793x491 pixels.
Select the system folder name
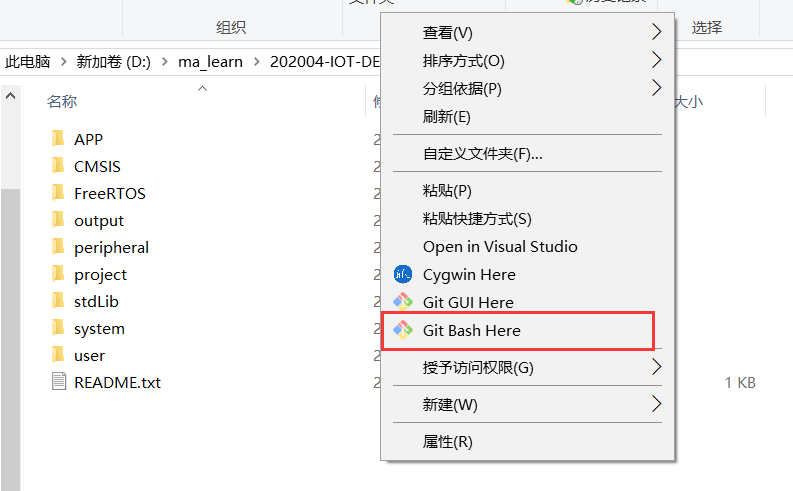pyautogui.click(x=99, y=329)
